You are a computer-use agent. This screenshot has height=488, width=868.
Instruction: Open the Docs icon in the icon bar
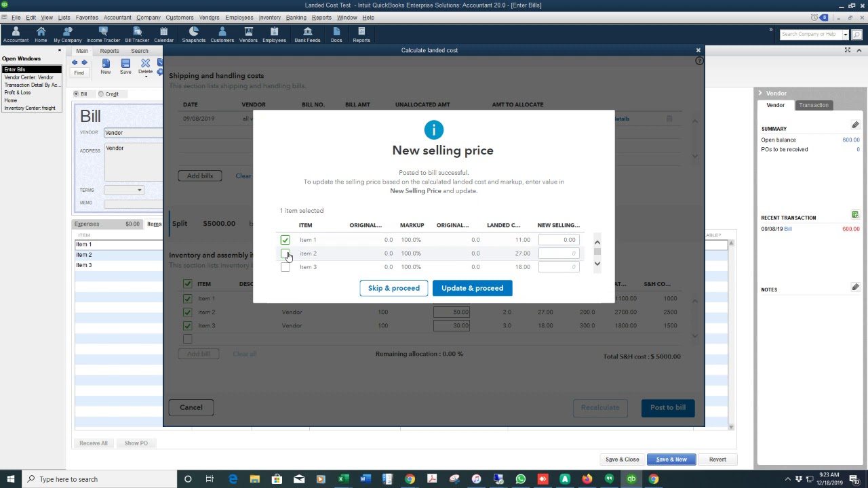[336, 35]
